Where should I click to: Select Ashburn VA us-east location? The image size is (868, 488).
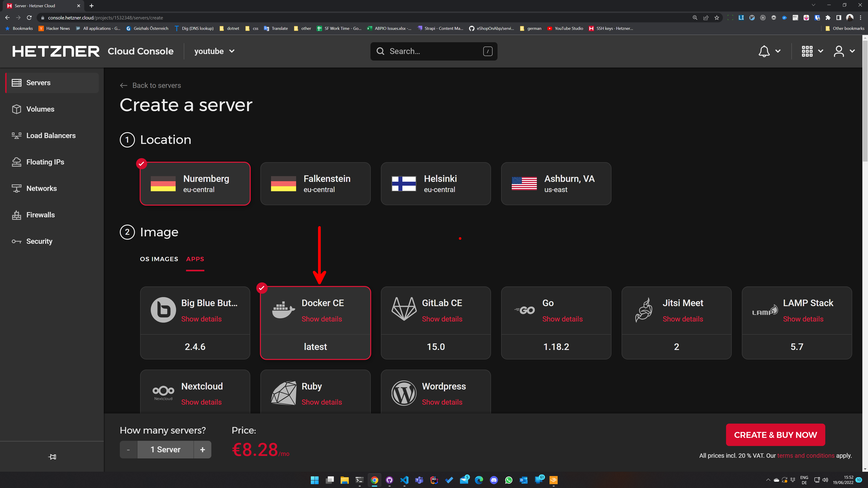557,183
